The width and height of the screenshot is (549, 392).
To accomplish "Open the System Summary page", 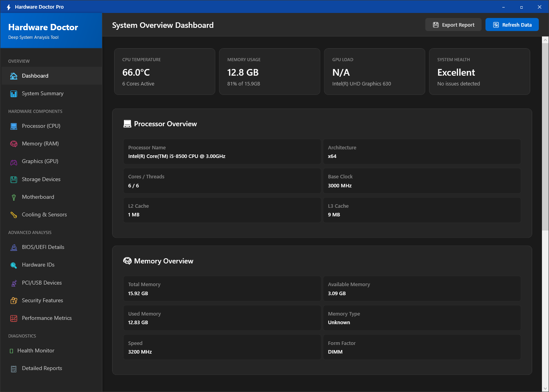I will [51, 94].
